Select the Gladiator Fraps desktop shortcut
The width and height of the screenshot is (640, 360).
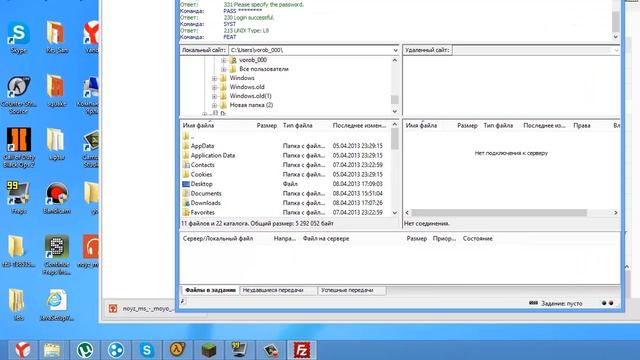click(x=57, y=255)
